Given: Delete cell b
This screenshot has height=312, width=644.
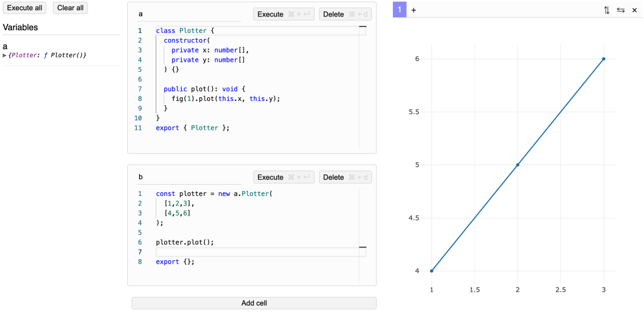Looking at the screenshot, I should pos(345,178).
